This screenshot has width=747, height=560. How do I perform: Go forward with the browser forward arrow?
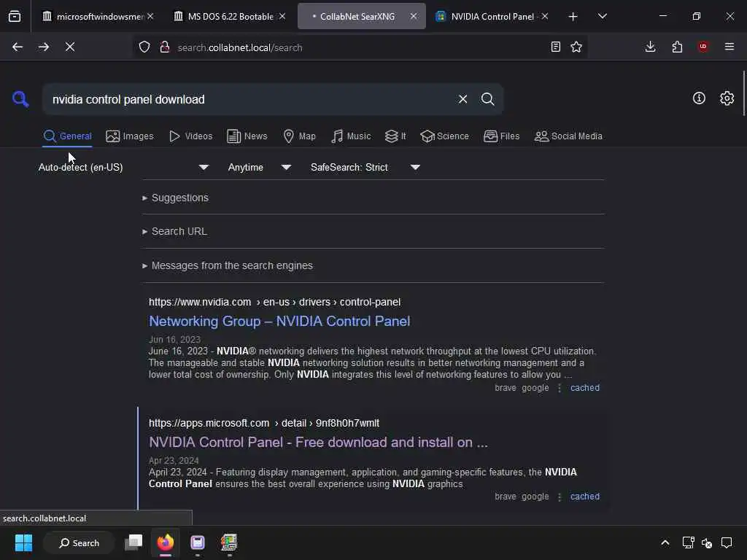pos(44,47)
